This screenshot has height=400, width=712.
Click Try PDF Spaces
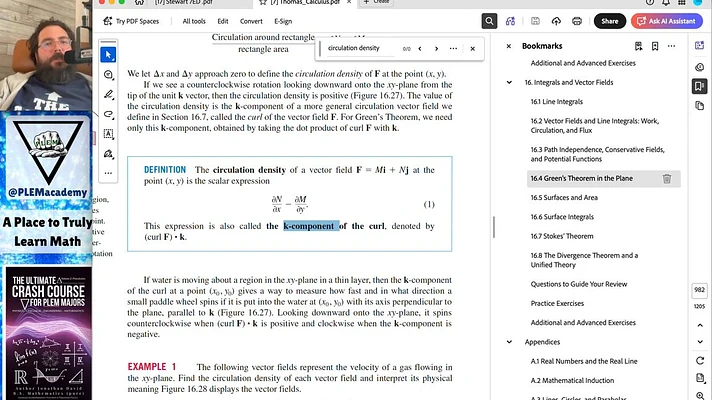tap(131, 21)
